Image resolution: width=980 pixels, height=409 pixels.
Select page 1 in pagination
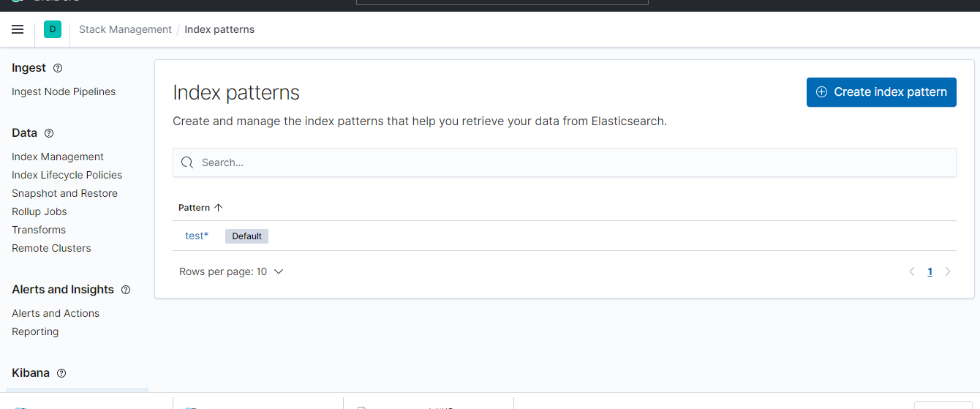[x=930, y=271]
